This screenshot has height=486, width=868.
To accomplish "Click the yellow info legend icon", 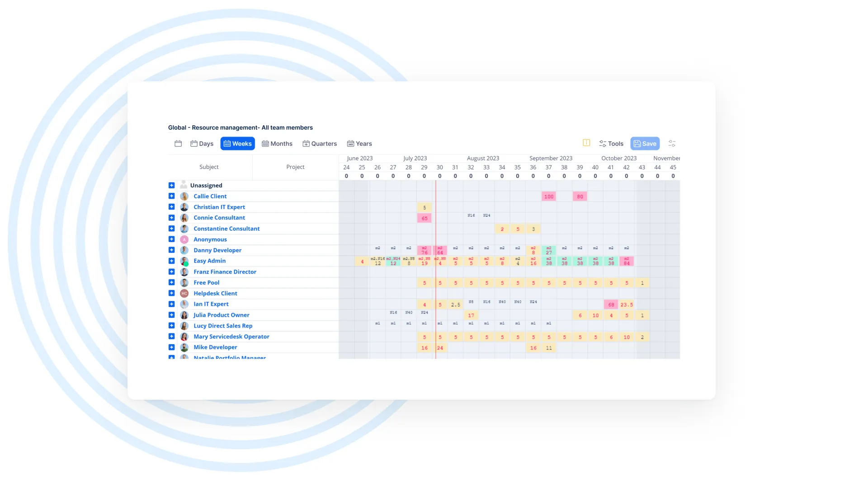I will pos(586,143).
